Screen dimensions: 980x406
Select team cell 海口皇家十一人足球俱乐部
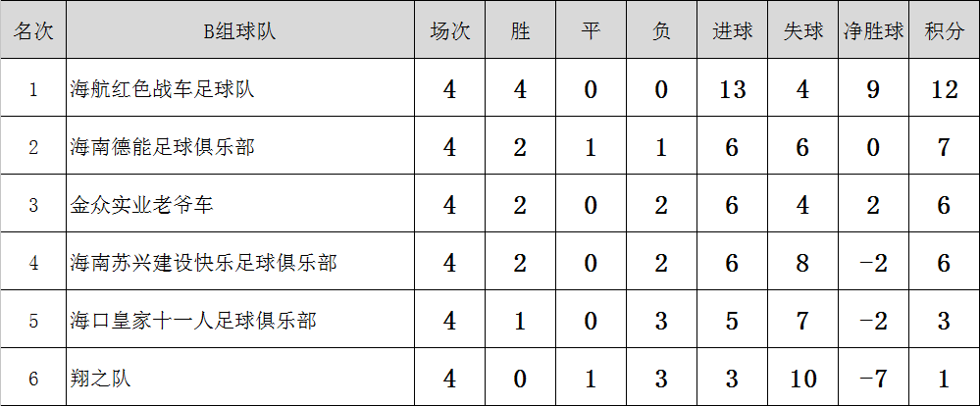point(240,319)
